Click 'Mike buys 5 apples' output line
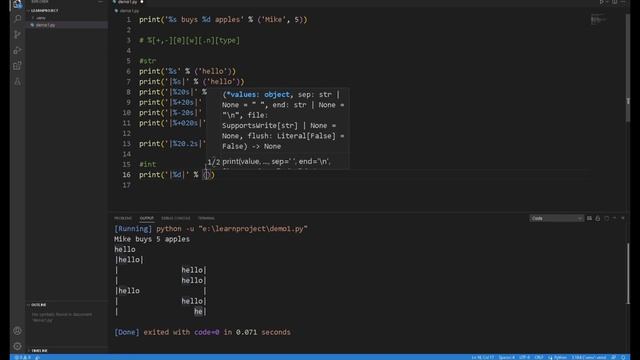This screenshot has width=640, height=360. click(x=152, y=239)
